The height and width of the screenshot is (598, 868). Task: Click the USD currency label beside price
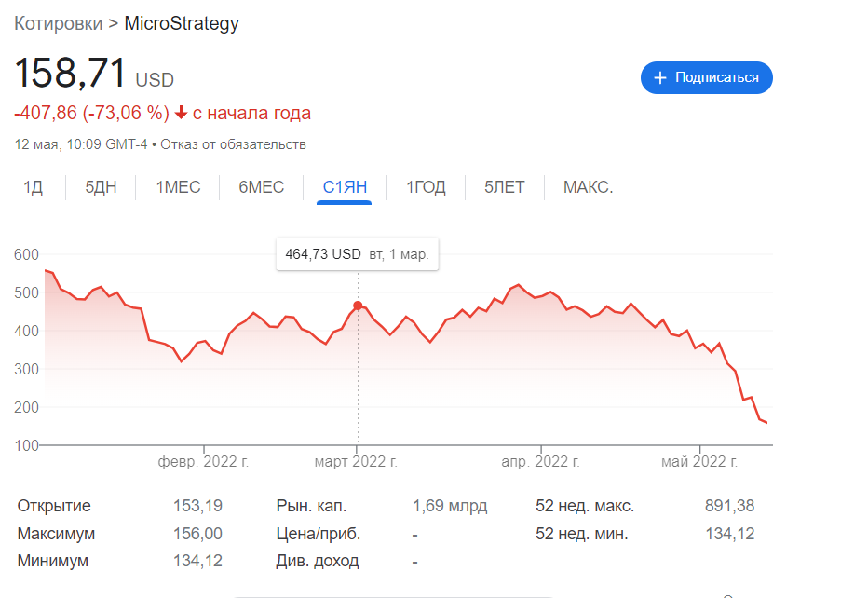tap(155, 80)
